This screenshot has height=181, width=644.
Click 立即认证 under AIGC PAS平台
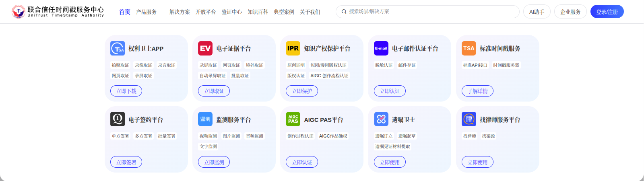[x=302, y=162]
